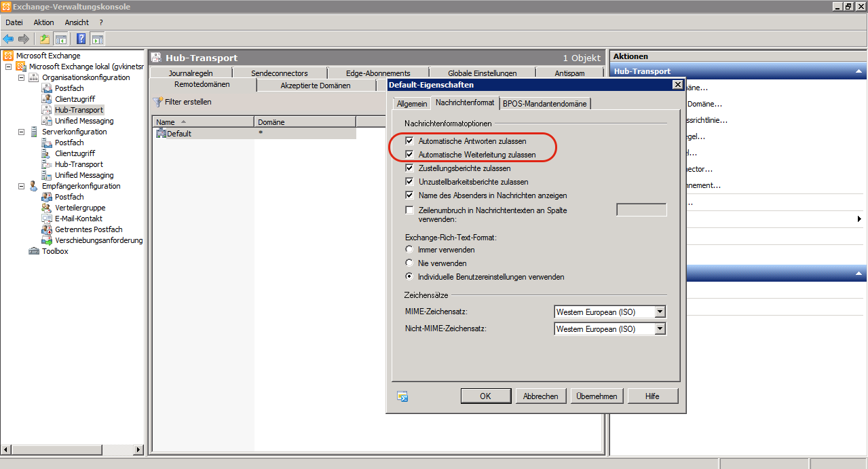Image resolution: width=868 pixels, height=469 pixels.
Task: Collapse the Microsoft Exchange lokal tree node
Action: pyautogui.click(x=9, y=67)
